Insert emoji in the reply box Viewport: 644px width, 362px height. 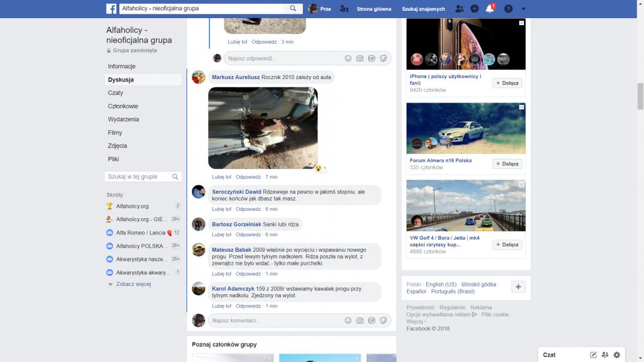pyautogui.click(x=348, y=58)
